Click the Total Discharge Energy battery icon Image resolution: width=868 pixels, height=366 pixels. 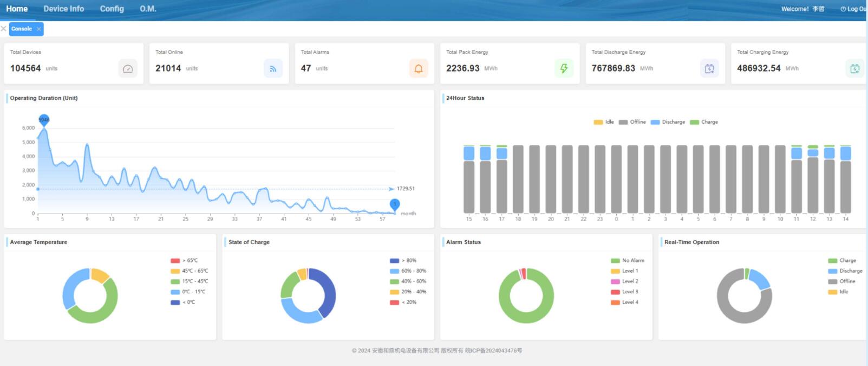tap(709, 69)
